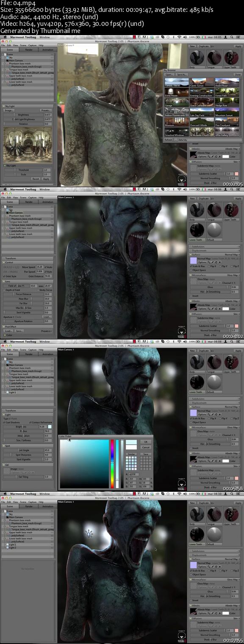This screenshot has width=244, height=644.
Task: Click the sky panorama preview in the 00:02:05 frame
Action: click(28, 145)
